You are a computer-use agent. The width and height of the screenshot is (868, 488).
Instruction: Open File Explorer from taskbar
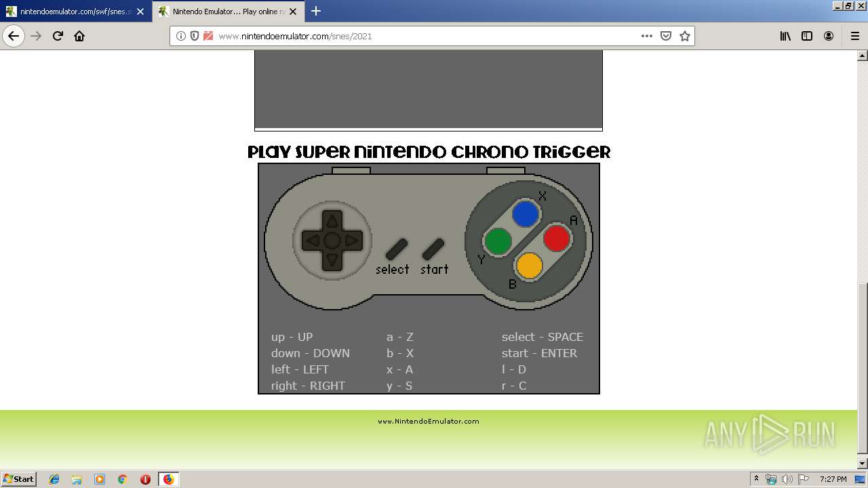click(77, 479)
